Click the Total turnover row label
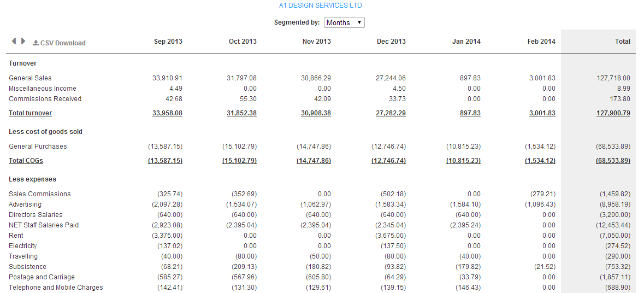This screenshot has height=293, width=644. tap(30, 113)
